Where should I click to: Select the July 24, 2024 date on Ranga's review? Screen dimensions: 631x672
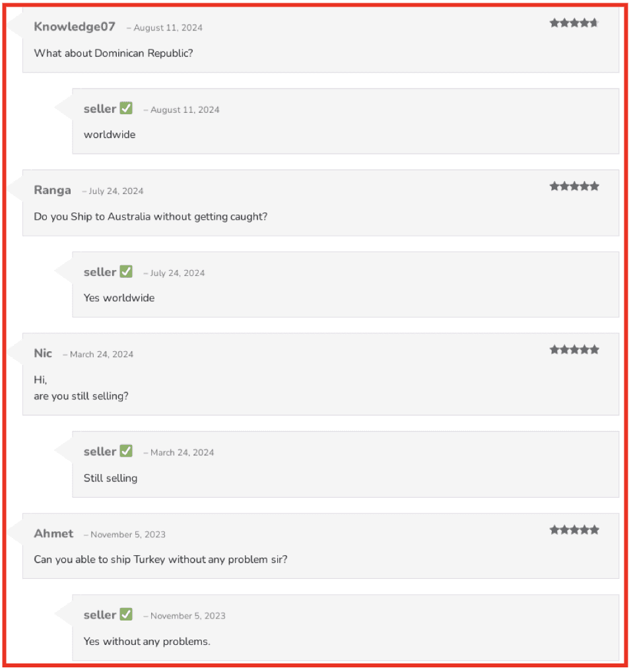pyautogui.click(x=116, y=191)
